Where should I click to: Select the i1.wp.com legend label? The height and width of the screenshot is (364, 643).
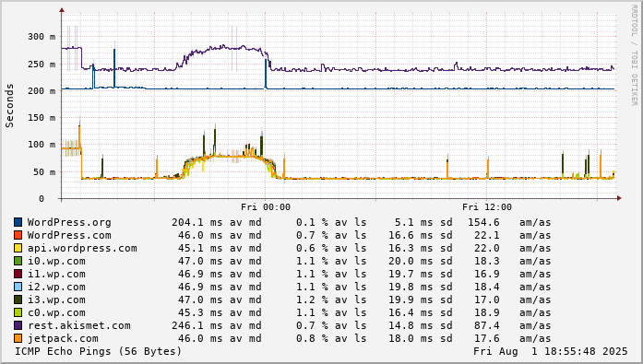click(x=56, y=274)
